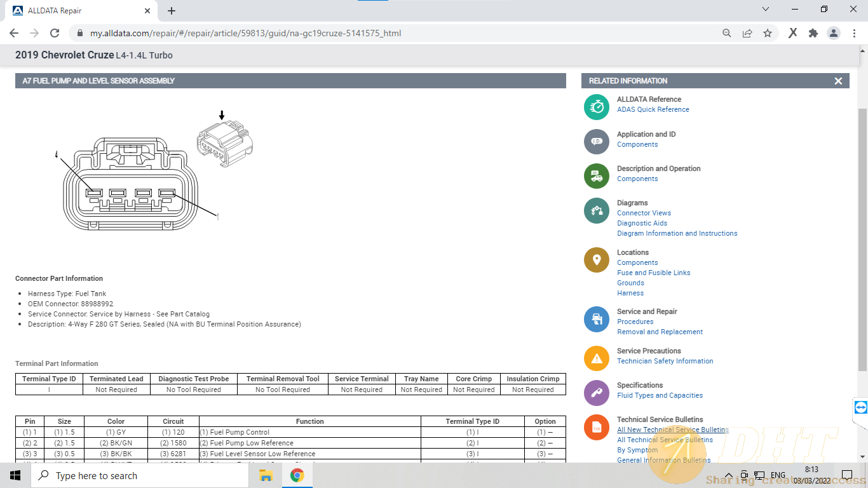868x488 pixels.
Task: Click the connector pinout diagram image
Action: coord(130,184)
